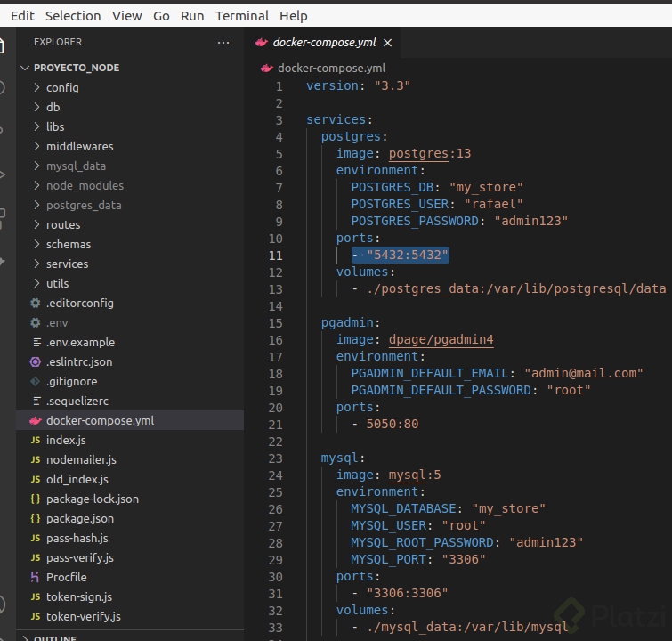This screenshot has height=641, width=672.
Task: Click PGADMIN_DEFAULT_EMAIL key on line 18
Action: tap(430, 373)
